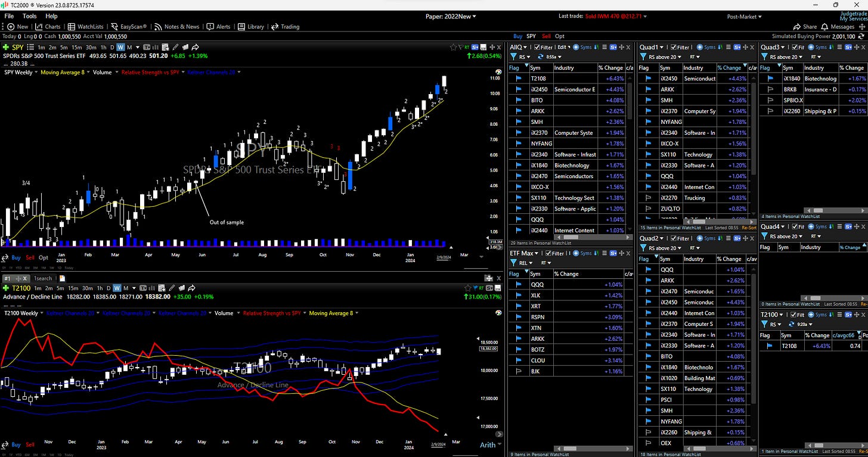The image size is (868, 457).
Task: Toggle the Filter checkbox in Quad2 panel
Action: pos(674,238)
